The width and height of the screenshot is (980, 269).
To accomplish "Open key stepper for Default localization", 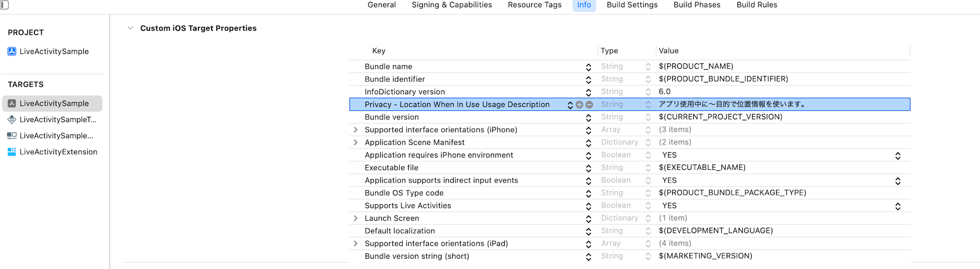I will tap(588, 231).
